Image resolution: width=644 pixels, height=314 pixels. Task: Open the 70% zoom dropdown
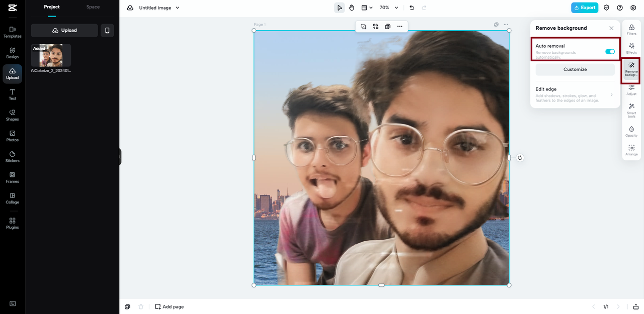(388, 8)
